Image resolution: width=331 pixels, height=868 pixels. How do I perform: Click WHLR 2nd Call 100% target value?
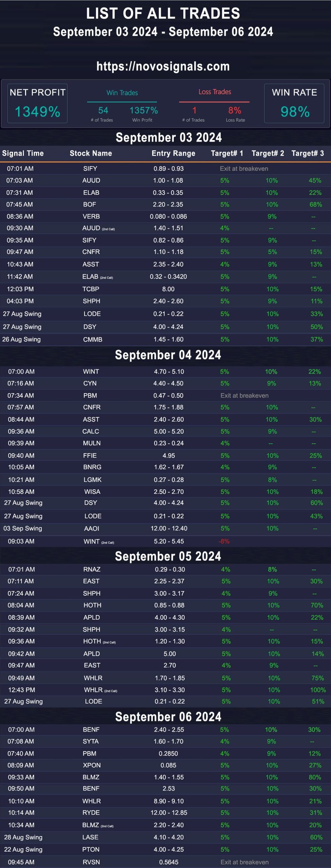(318, 690)
